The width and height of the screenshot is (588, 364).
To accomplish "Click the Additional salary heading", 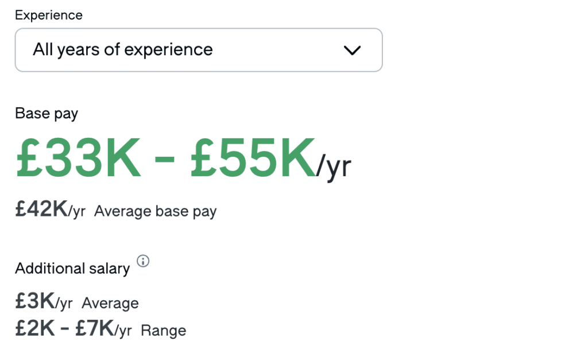I will click(x=72, y=269).
